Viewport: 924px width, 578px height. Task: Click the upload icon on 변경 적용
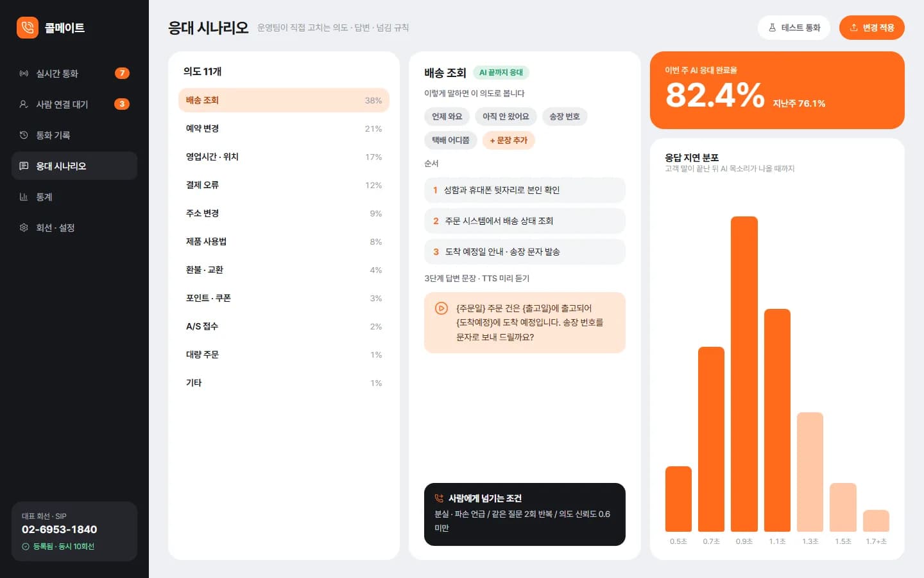[x=853, y=28]
